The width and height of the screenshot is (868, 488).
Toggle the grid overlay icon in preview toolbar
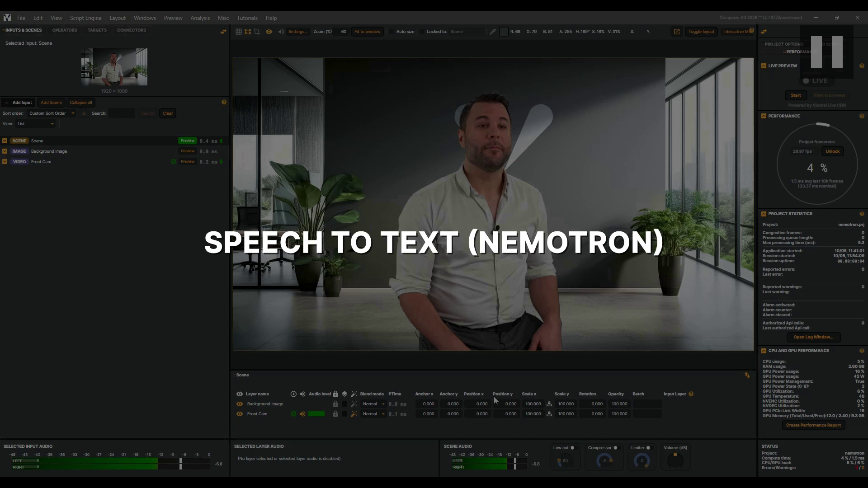tap(238, 32)
